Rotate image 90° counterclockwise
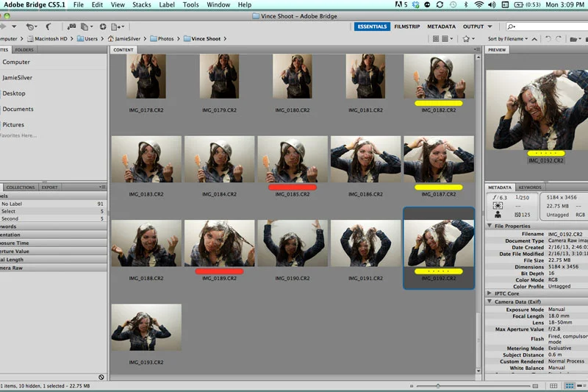588x392 pixels. click(548, 39)
